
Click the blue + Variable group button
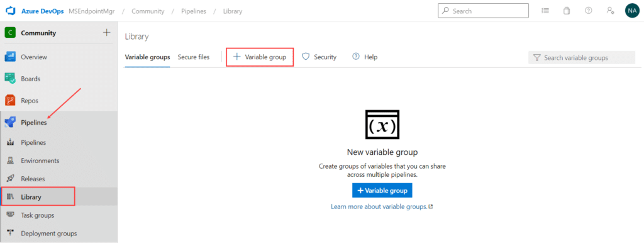click(382, 190)
